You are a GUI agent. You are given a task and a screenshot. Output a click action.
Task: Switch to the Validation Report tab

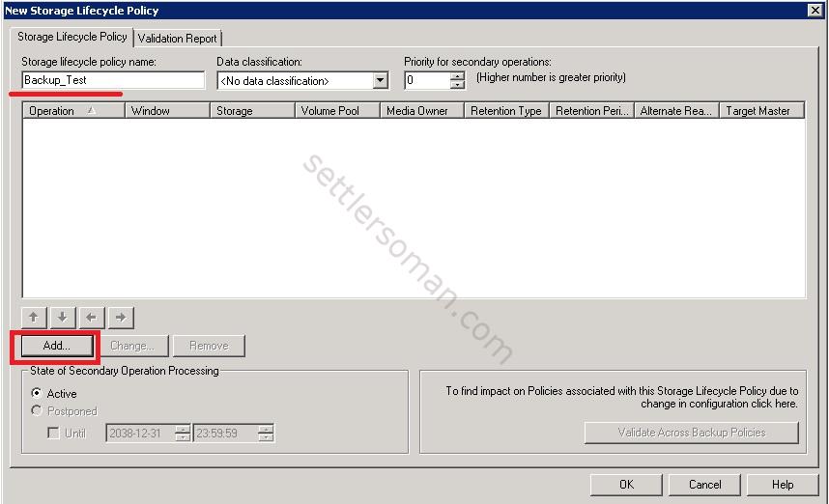click(x=177, y=38)
